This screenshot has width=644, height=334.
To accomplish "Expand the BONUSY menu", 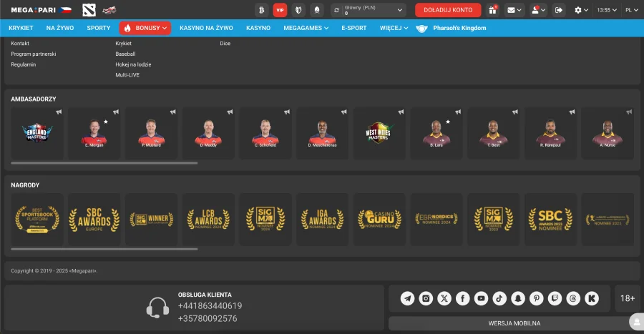I will click(x=145, y=28).
